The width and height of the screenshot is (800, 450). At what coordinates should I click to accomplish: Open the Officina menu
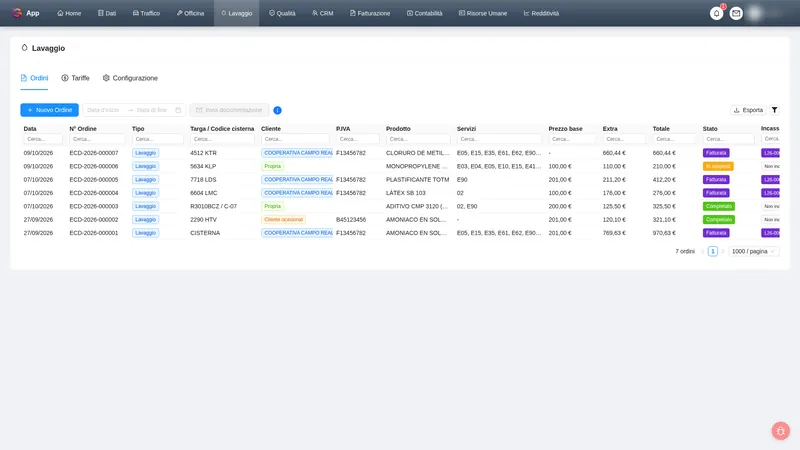coord(190,13)
